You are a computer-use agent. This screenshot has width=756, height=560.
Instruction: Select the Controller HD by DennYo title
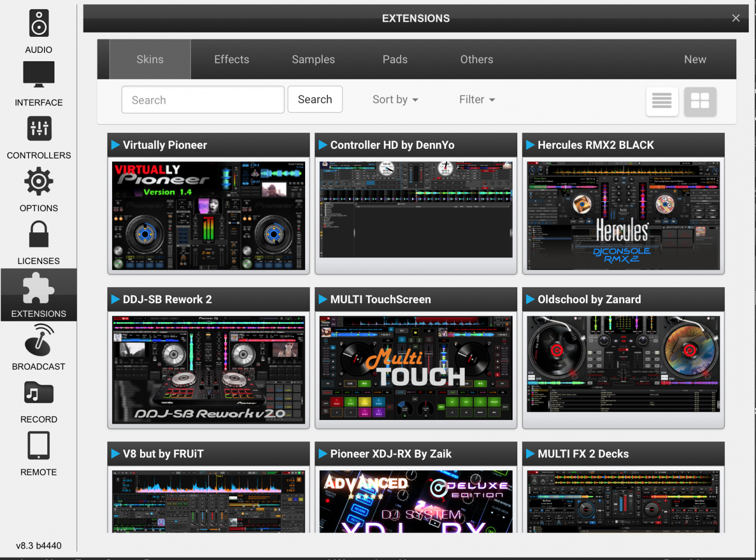point(392,145)
